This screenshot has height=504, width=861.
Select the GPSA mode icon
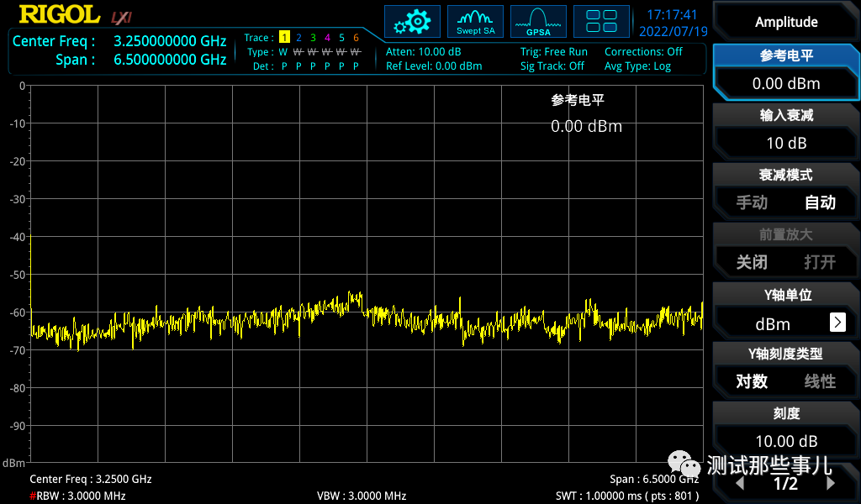click(x=538, y=21)
